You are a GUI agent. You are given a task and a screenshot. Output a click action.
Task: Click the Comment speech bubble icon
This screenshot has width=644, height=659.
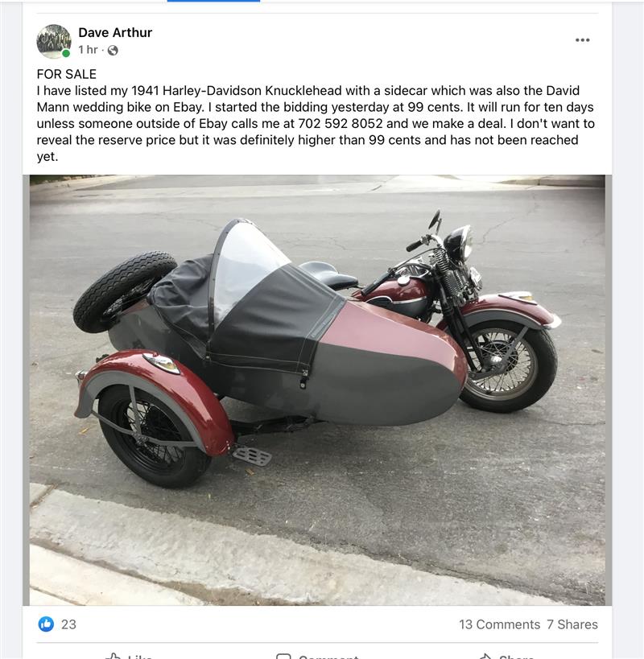283,656
